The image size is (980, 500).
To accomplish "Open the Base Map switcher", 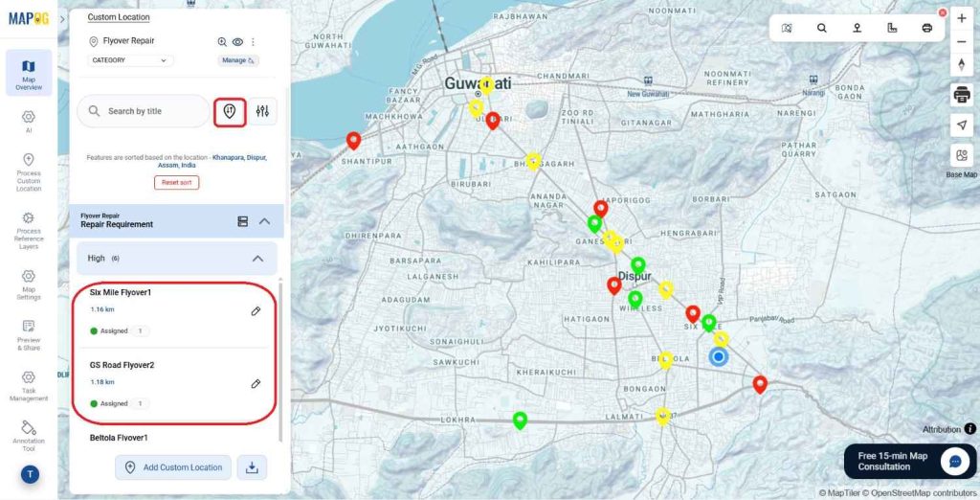I will 962,157.
